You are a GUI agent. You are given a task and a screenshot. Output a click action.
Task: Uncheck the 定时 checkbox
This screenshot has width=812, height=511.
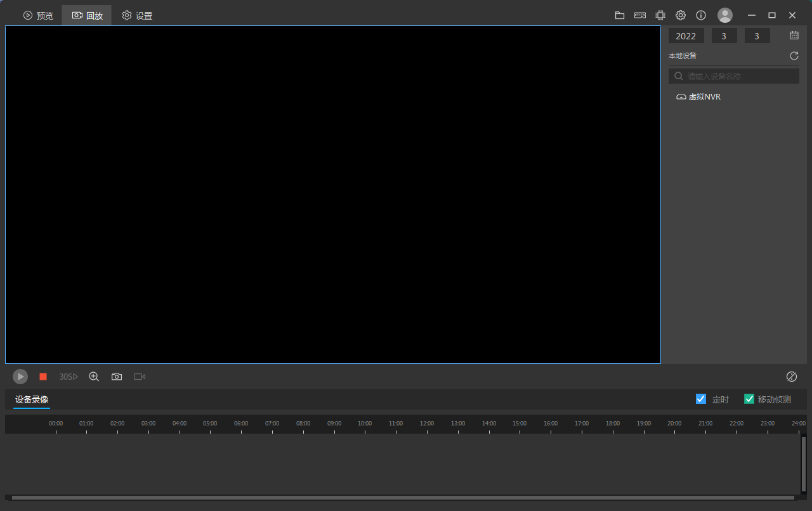tap(701, 399)
